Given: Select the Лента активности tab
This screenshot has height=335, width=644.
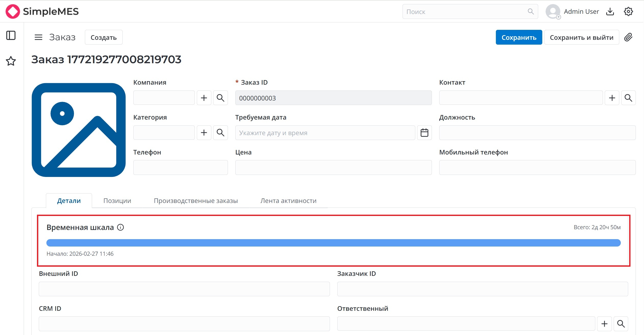Looking at the screenshot, I should click(x=288, y=201).
